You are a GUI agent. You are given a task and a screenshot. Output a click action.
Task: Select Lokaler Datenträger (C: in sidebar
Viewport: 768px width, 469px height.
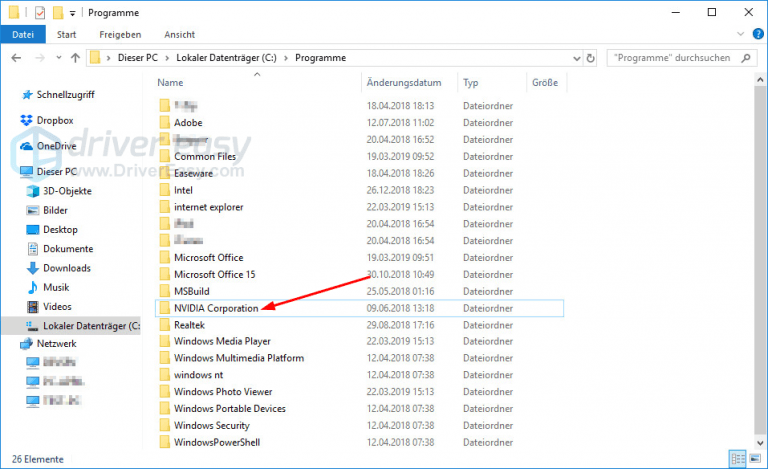pyautogui.click(x=71, y=326)
